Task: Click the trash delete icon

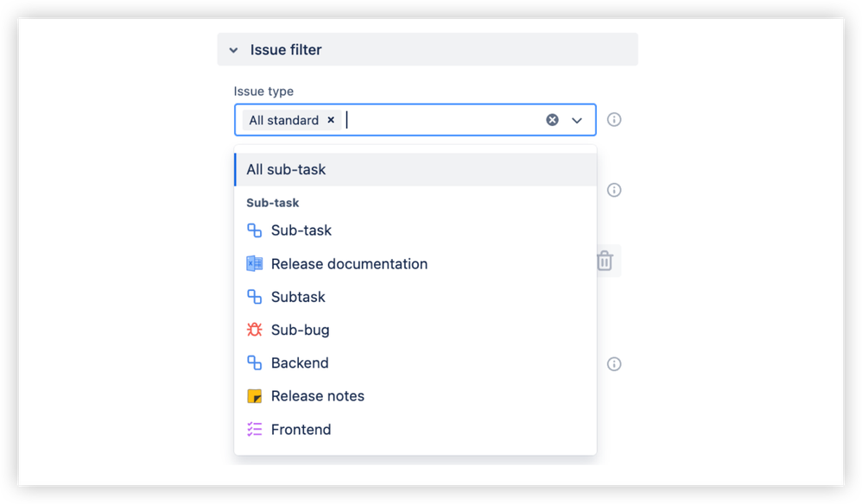Action: tap(605, 261)
